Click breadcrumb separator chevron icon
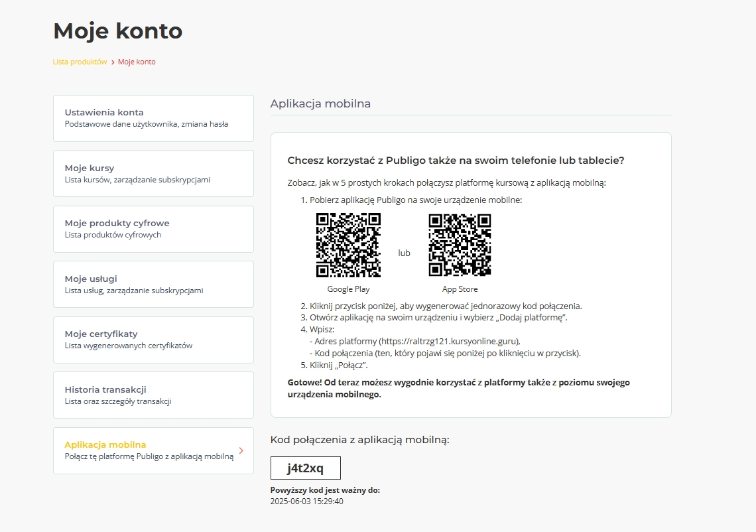 (x=113, y=62)
